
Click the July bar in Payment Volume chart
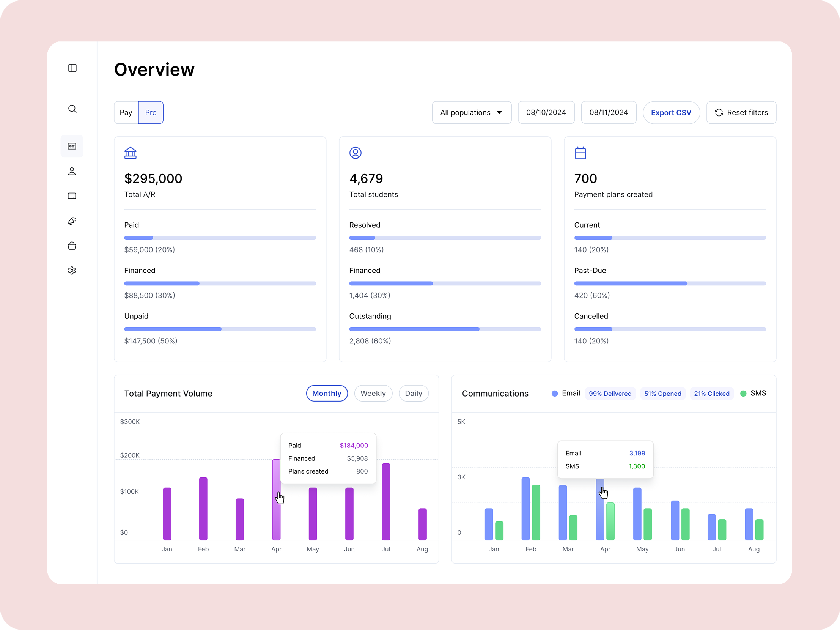[386, 501]
